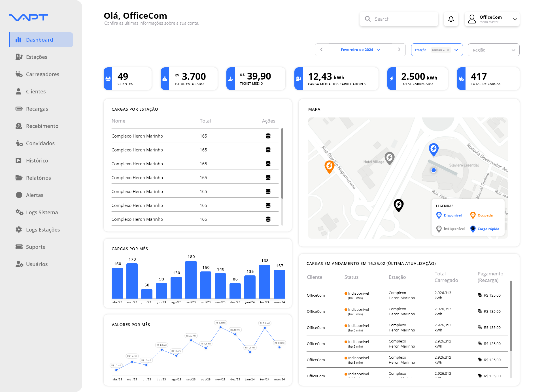The image size is (544, 392).
Task: Go to the previous month
Action: 322,50
